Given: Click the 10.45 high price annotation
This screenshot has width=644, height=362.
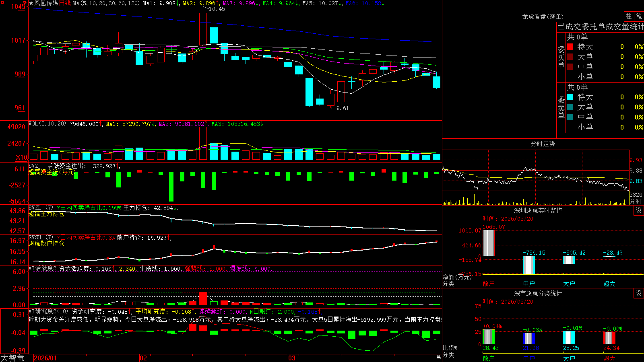Looking at the screenshot, I should 217,9.
